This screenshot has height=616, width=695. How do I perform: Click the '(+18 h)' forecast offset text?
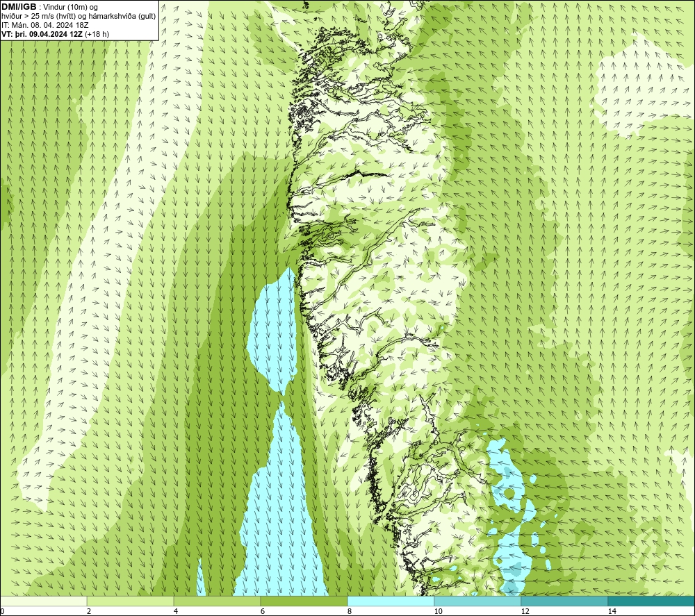click(x=97, y=34)
